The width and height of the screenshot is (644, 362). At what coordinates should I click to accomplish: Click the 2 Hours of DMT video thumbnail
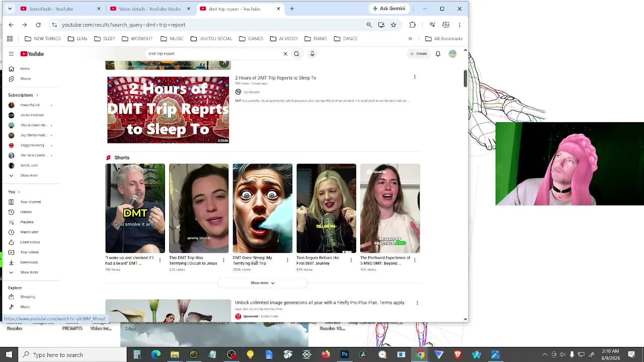click(168, 110)
